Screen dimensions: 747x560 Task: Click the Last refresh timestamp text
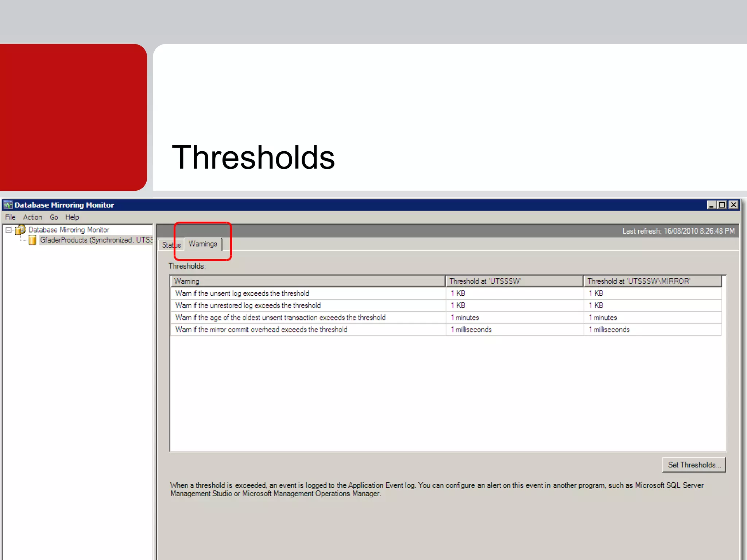click(x=678, y=231)
